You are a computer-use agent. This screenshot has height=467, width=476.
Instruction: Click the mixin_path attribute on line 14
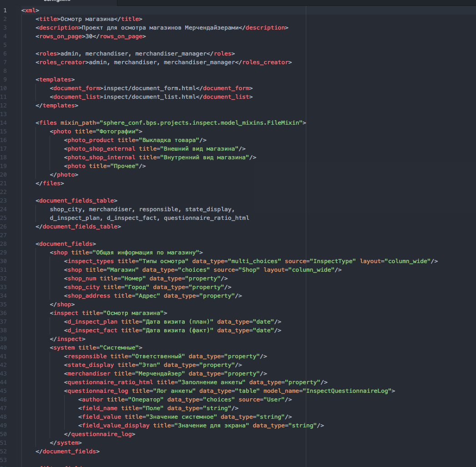click(78, 123)
